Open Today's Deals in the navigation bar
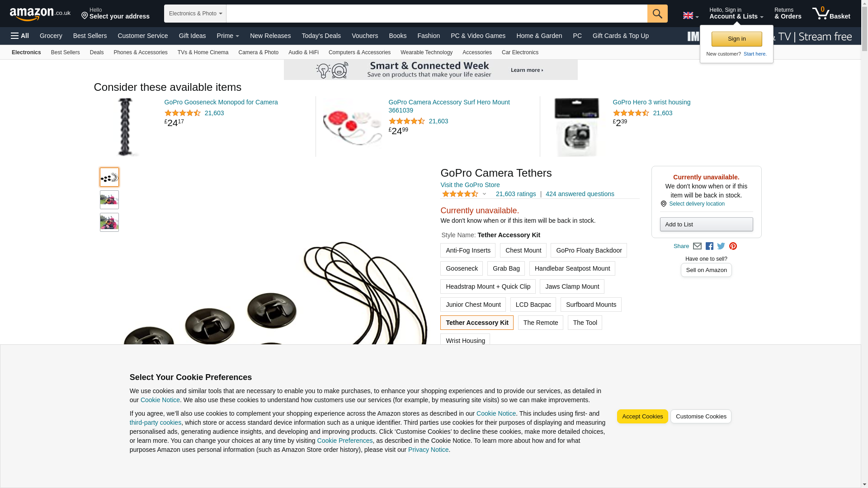The width and height of the screenshot is (868, 488). point(321,36)
